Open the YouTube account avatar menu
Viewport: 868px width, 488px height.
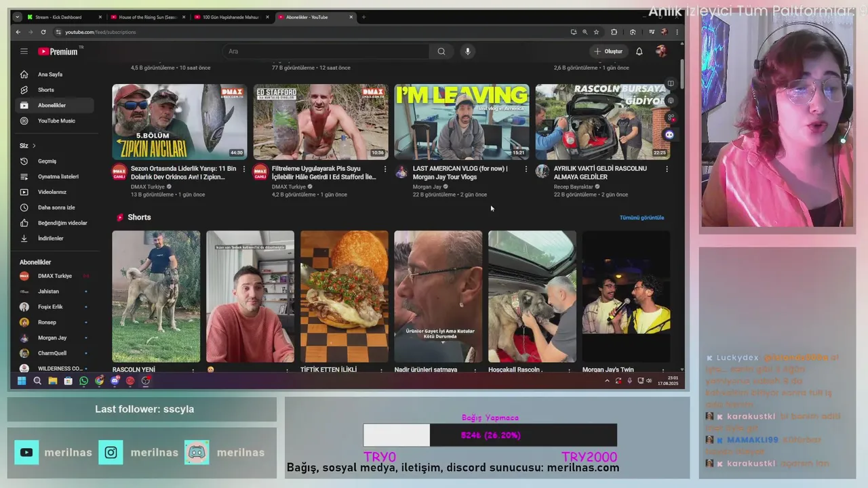(661, 52)
